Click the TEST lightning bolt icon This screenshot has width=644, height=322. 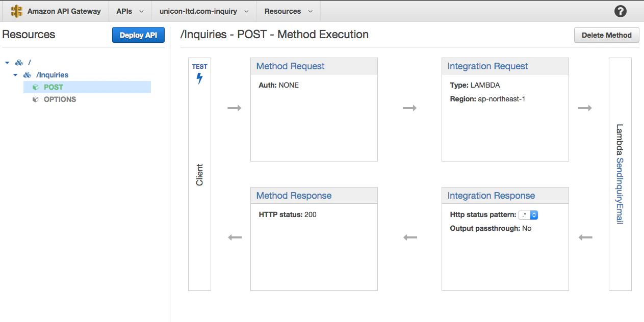point(199,78)
